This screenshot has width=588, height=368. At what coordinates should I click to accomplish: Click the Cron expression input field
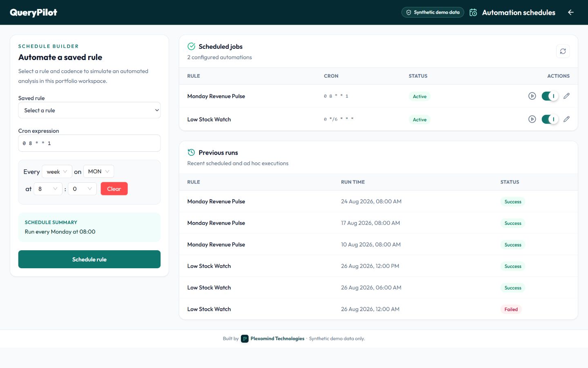click(x=89, y=143)
